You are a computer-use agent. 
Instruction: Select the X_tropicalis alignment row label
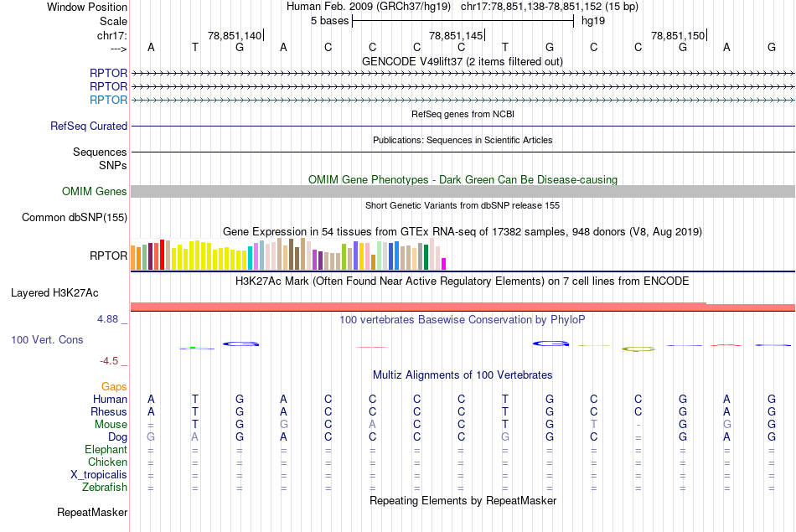tap(99, 475)
